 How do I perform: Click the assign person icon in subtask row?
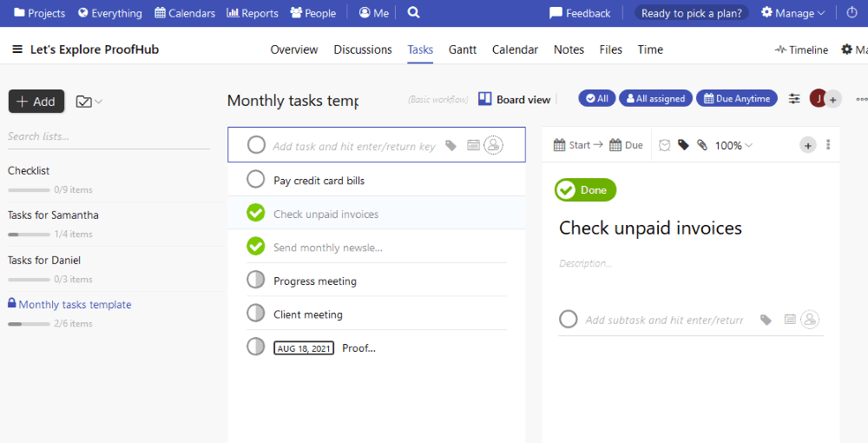click(810, 319)
